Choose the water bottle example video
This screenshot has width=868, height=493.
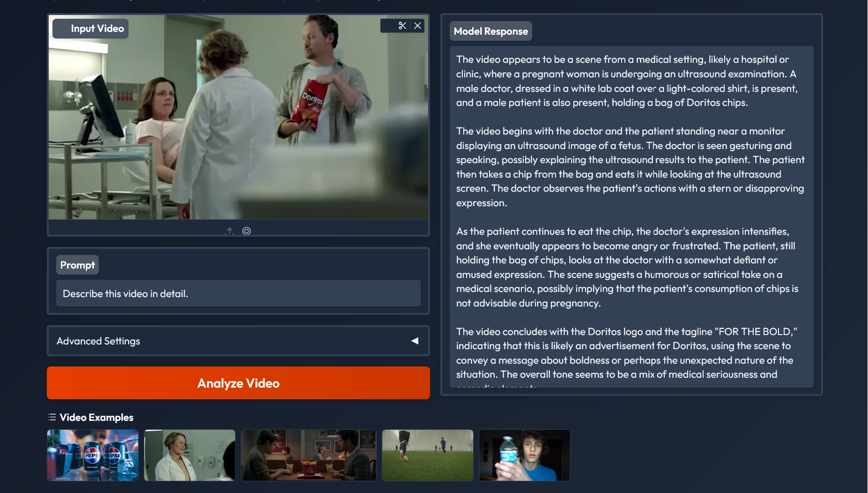tap(525, 455)
